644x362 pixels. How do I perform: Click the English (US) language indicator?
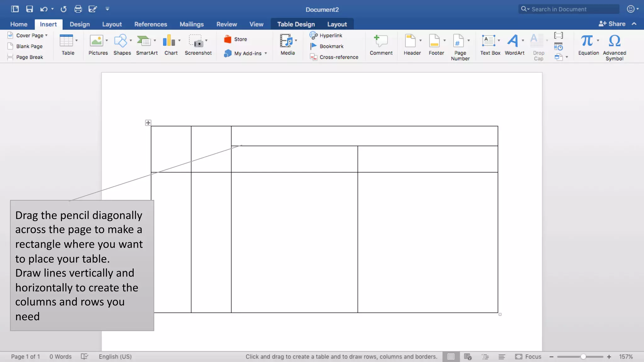[115, 357]
